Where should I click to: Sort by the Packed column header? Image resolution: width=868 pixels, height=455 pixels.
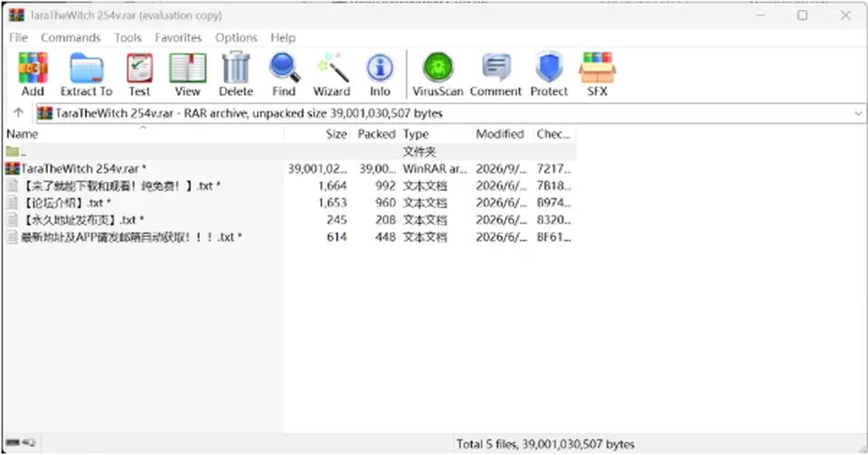(x=375, y=134)
